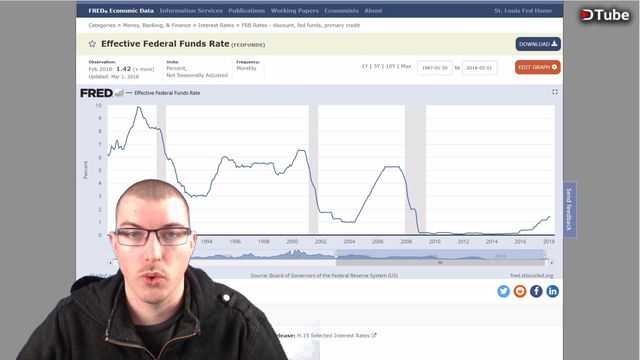
Task: Click the Download button
Action: coord(538,44)
